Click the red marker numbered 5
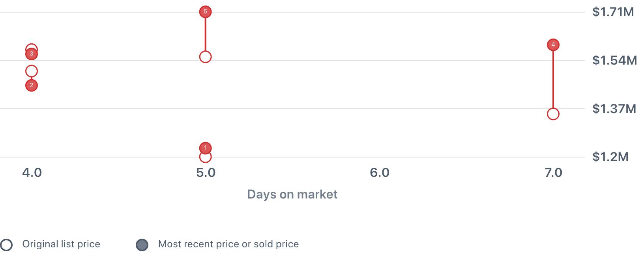Screen dimensions: 644x256 (205, 12)
